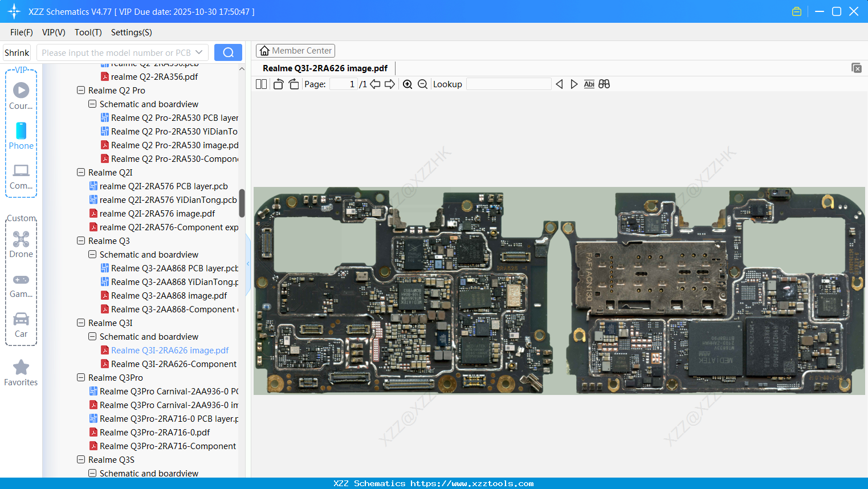Screen dimensions: 868x489
Task: Open model number dropdown arrow
Action: tap(199, 52)
